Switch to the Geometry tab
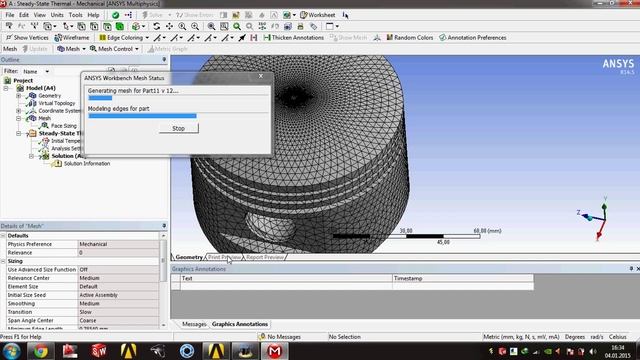Viewport: 640px width, 360px height. click(x=189, y=258)
